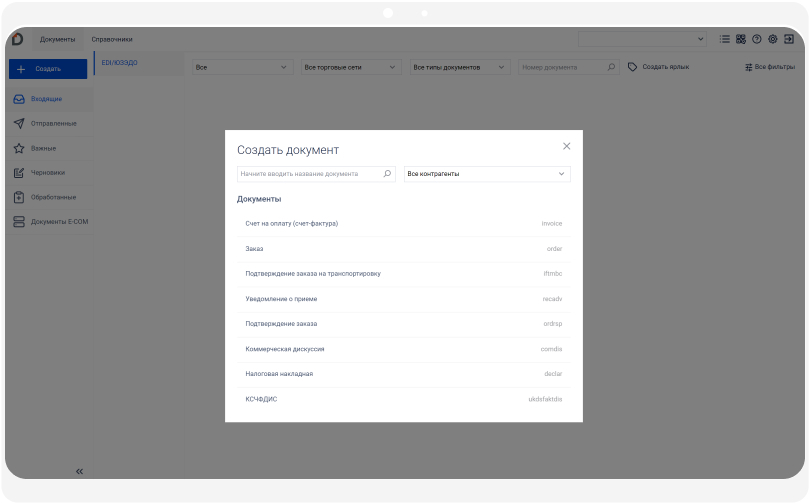Close the Создать документ dialog
810x504 pixels.
(x=566, y=146)
